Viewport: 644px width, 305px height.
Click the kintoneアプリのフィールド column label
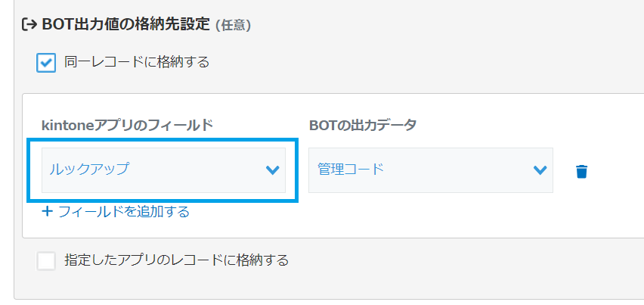point(127,125)
